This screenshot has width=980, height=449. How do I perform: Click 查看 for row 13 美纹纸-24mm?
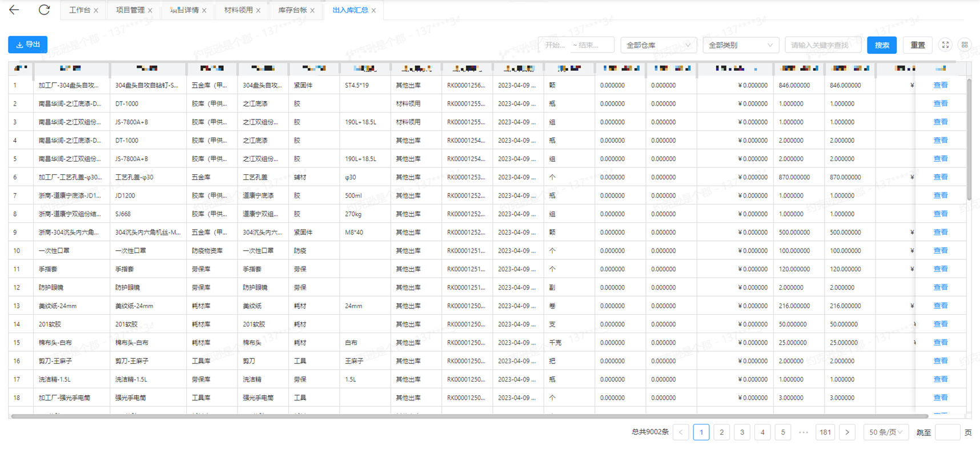coord(941,306)
